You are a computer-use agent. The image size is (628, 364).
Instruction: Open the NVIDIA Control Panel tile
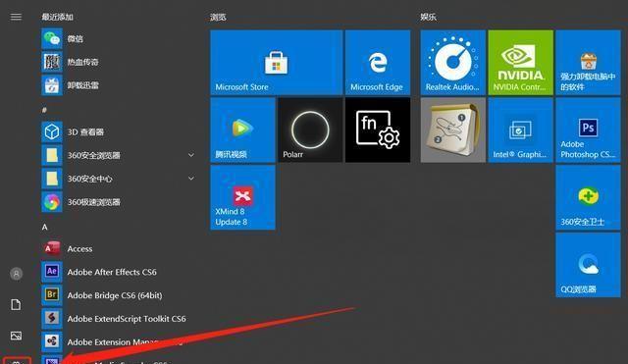point(521,63)
